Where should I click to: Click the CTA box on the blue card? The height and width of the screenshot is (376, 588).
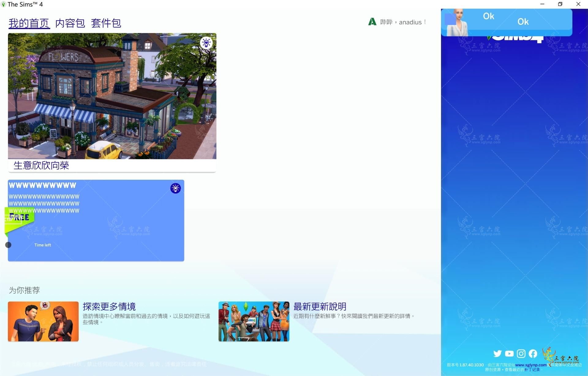13,219
